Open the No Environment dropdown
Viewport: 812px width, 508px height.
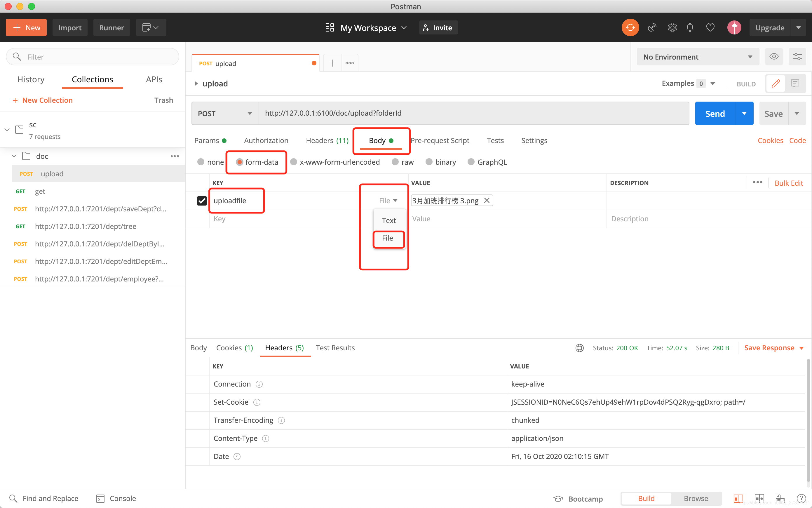[698, 57]
